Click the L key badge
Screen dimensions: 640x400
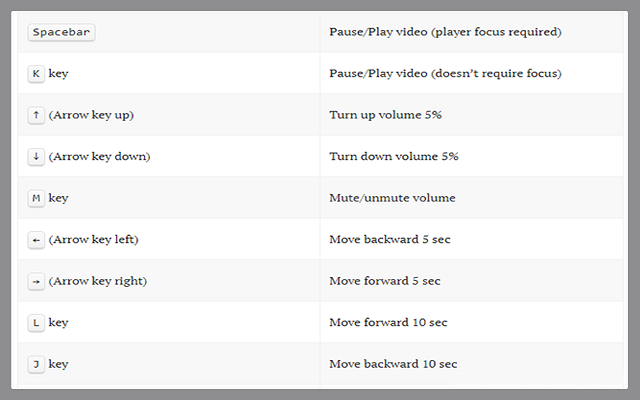pos(37,323)
